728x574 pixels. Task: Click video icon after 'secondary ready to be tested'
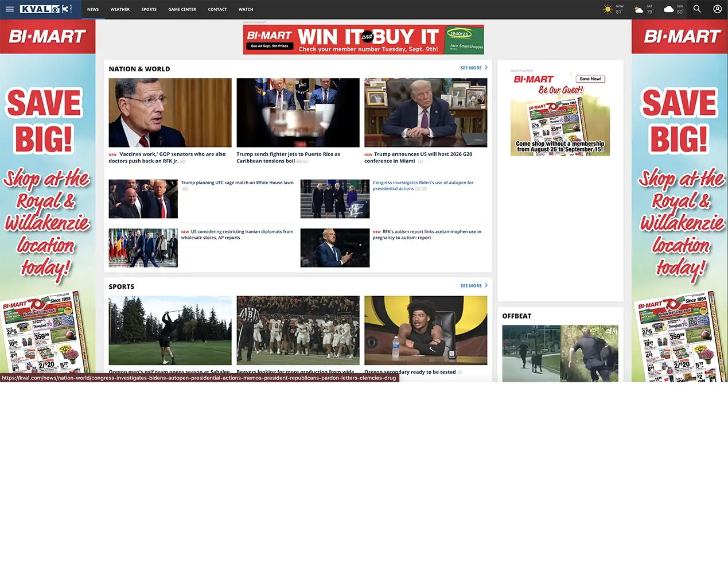(460, 373)
